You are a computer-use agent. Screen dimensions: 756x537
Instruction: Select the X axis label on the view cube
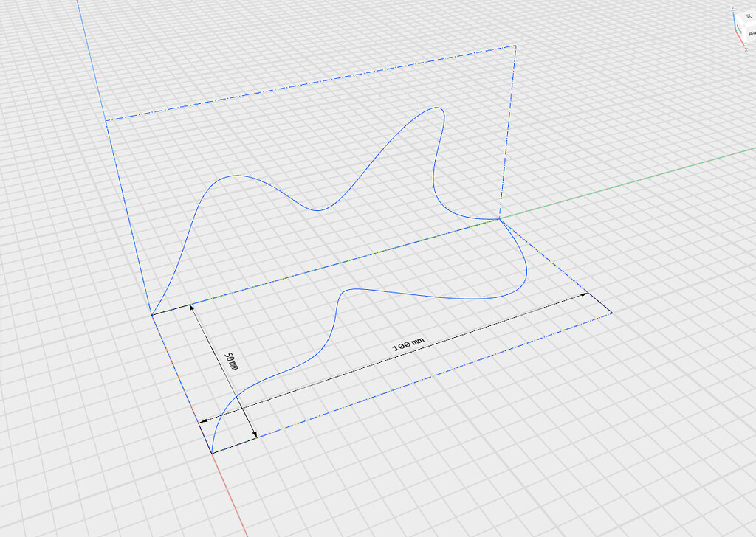coord(746,49)
